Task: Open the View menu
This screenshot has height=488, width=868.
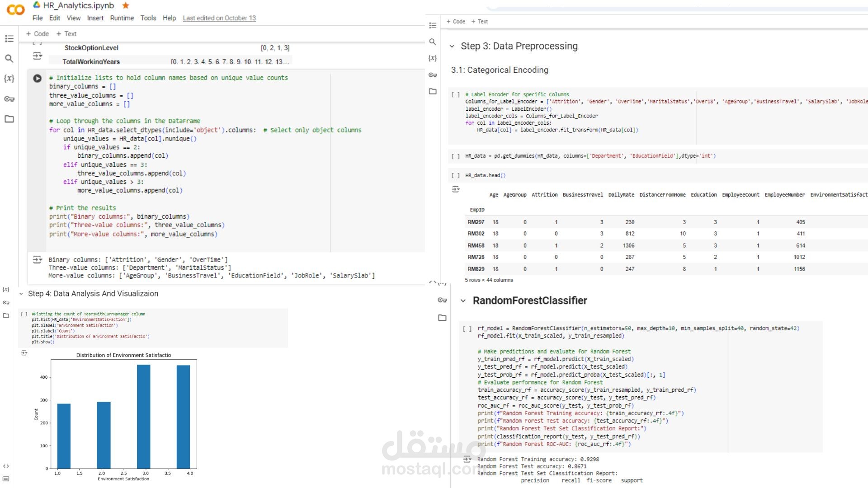Action: [x=74, y=18]
